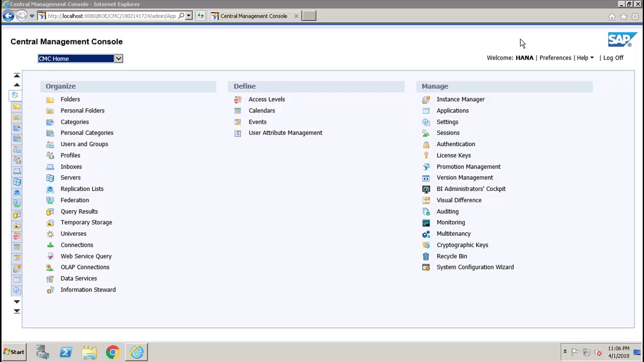The image size is (644, 362).
Task: Move side navigation down one step
Action: coord(17,302)
